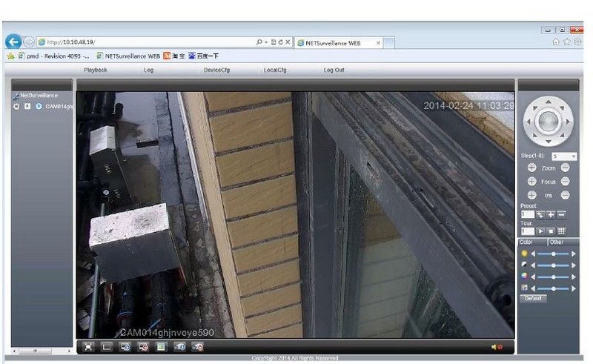Take a snapshot of the video
The image size is (593, 364).
(x=161, y=347)
